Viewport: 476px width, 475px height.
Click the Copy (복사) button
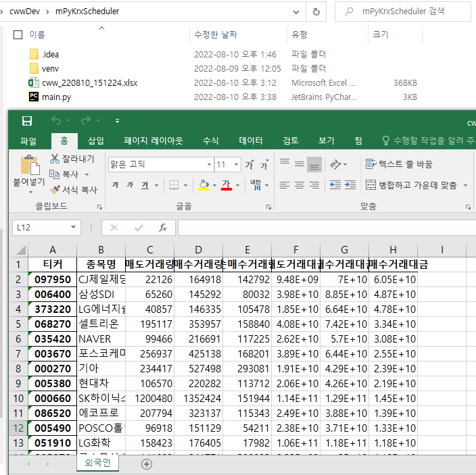click(x=64, y=174)
